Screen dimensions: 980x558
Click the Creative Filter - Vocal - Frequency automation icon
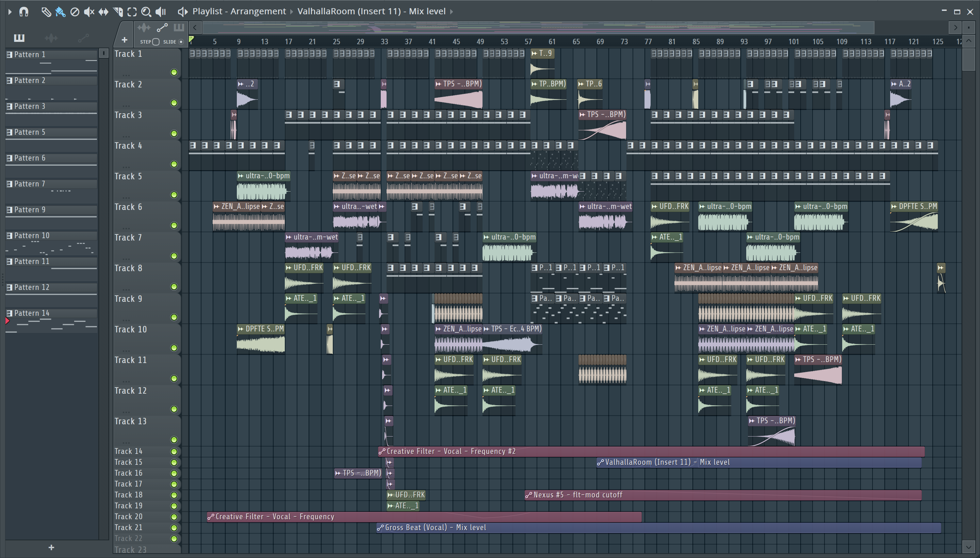click(x=211, y=518)
